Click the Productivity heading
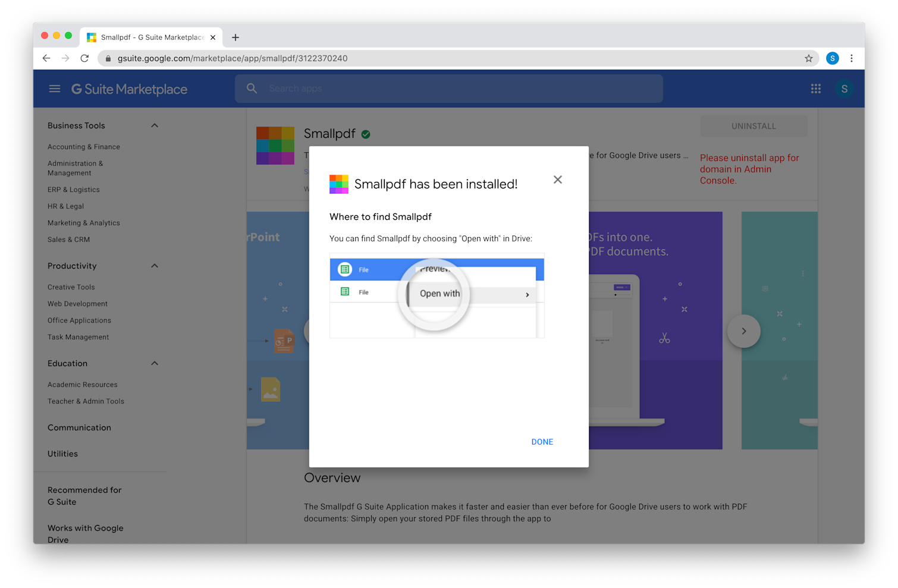Image resolution: width=898 pixels, height=588 pixels. click(72, 266)
